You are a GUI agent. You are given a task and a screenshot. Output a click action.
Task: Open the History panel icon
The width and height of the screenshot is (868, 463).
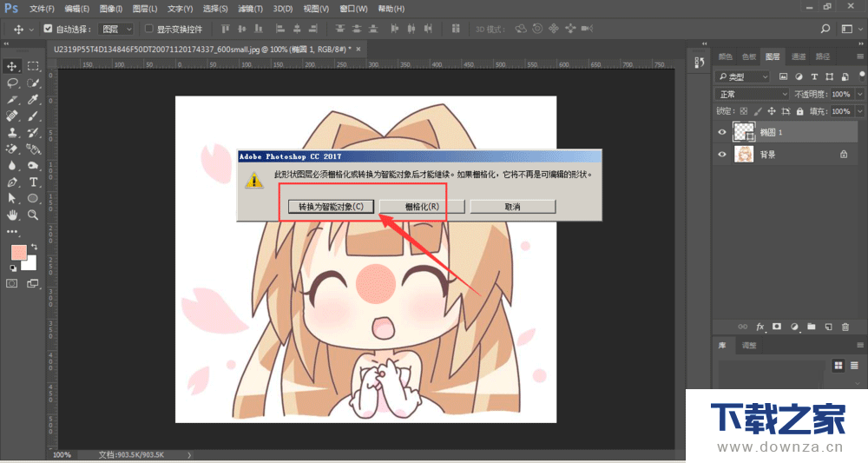tap(699, 63)
